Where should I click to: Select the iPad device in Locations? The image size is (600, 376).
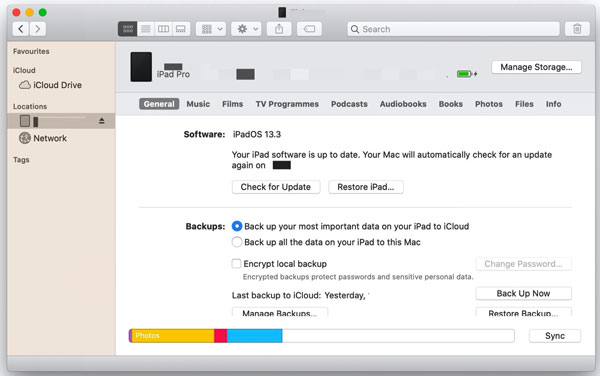tap(61, 121)
